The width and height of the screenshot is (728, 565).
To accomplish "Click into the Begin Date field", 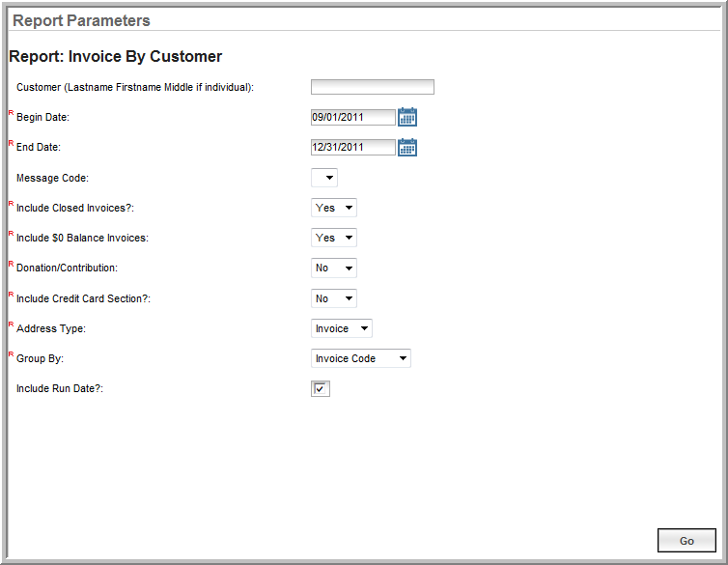I will point(352,117).
